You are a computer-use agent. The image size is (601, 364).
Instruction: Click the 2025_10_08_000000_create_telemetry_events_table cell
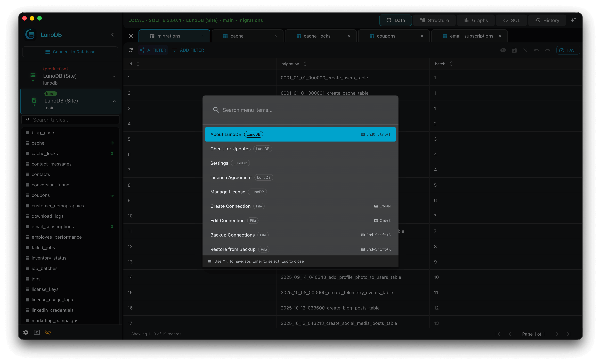click(x=352, y=292)
